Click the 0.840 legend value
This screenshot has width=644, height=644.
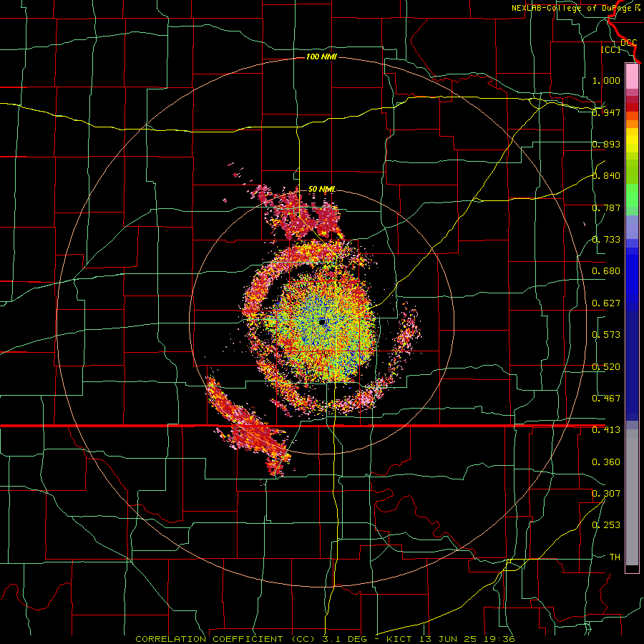pos(606,176)
